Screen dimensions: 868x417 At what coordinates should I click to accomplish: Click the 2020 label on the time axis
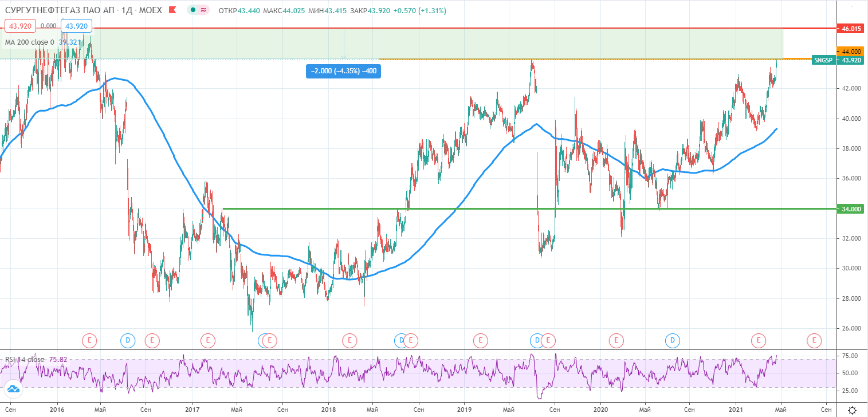[x=600, y=410]
